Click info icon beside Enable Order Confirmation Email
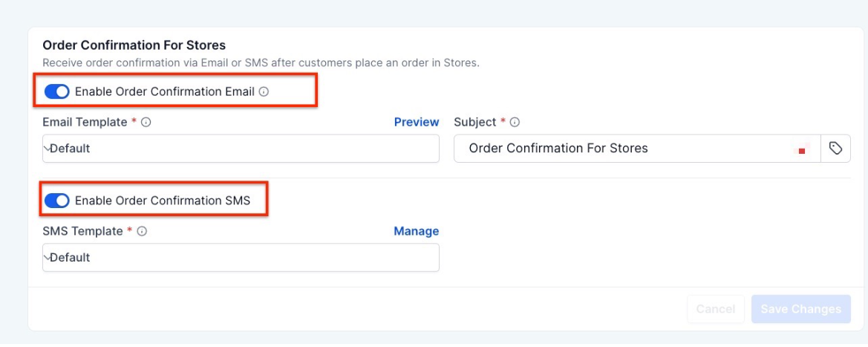Image resolution: width=868 pixels, height=347 pixels. click(264, 92)
